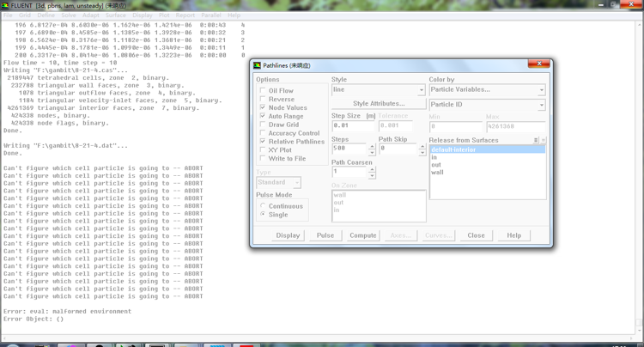Viewport: 644px width, 347px height.
Task: Open the Display menu in FLUENT
Action: click(x=143, y=15)
